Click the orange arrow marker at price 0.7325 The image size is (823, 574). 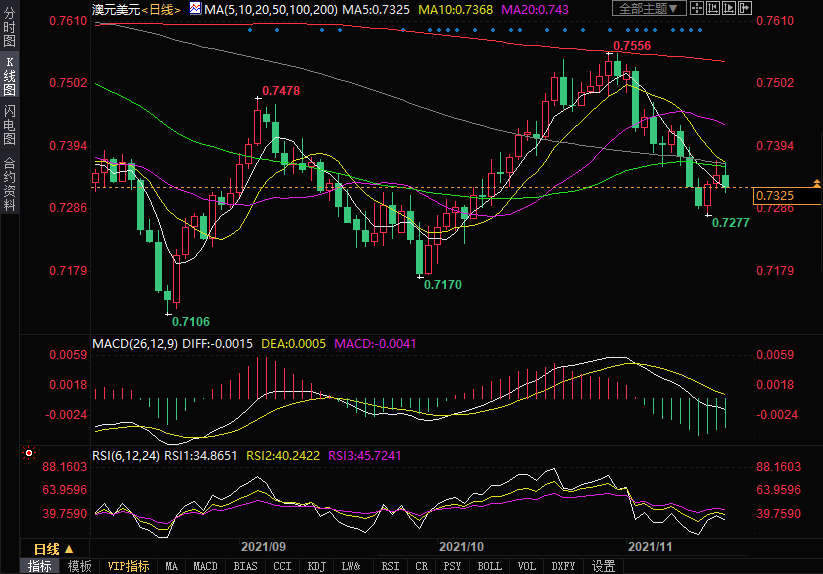(817, 183)
